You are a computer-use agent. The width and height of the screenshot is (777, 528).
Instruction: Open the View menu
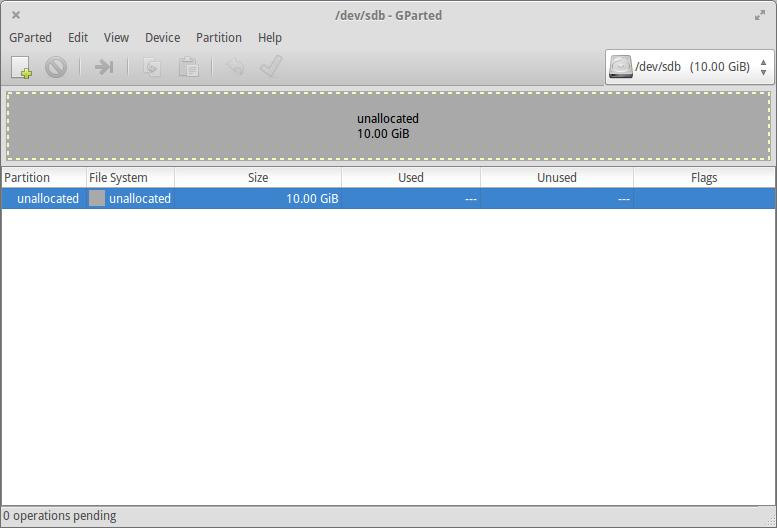pos(116,37)
